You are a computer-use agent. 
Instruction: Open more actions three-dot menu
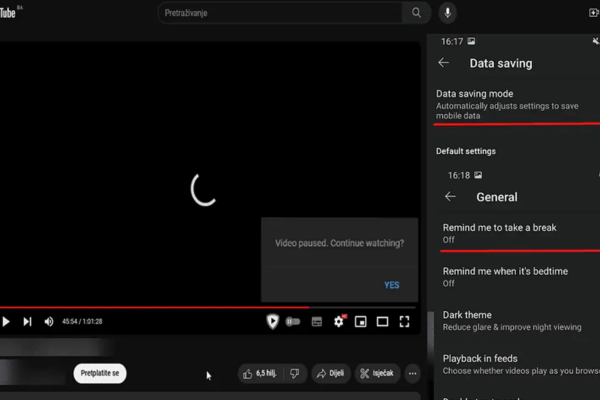pos(412,373)
